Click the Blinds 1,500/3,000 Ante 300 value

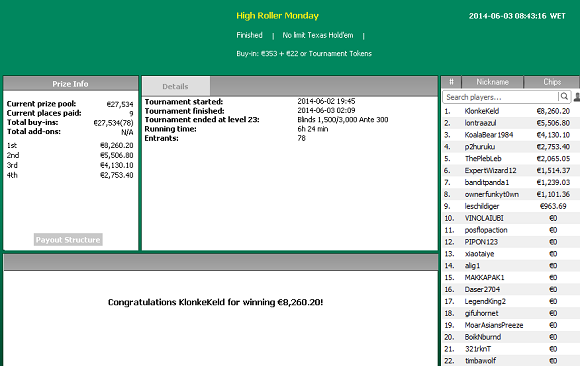coord(343,120)
